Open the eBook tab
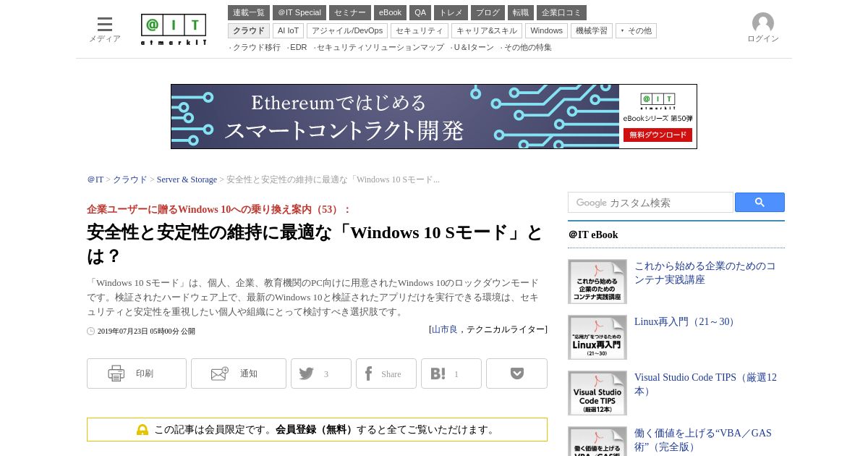The image size is (868, 456). [390, 12]
